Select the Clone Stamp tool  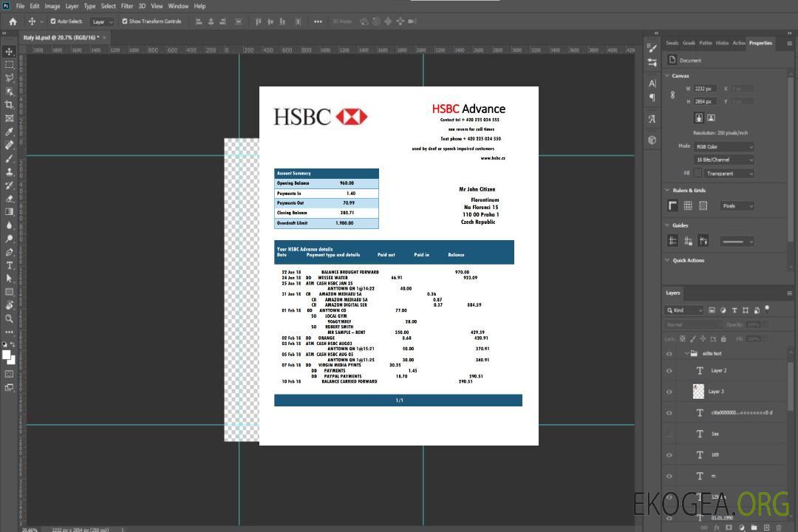pos(9,172)
